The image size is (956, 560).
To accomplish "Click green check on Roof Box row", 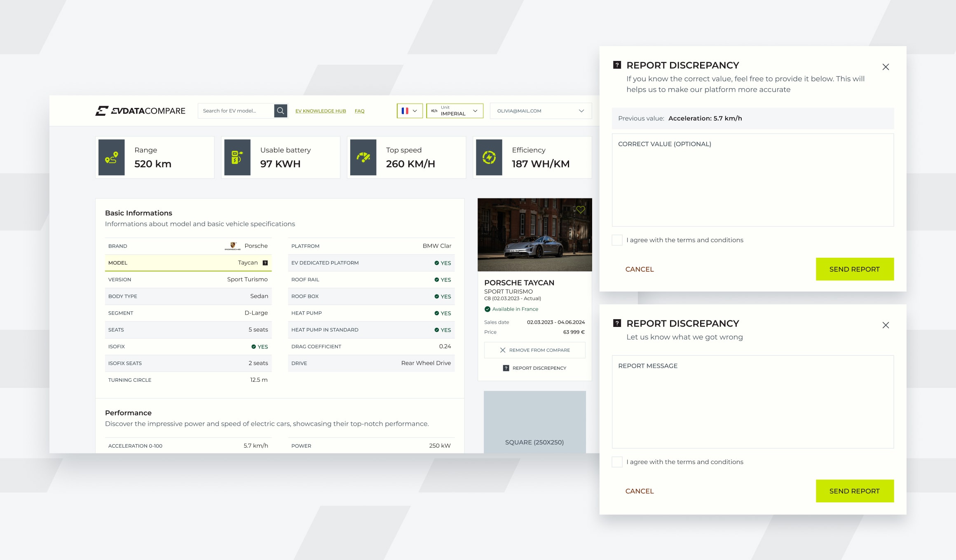I will pyautogui.click(x=436, y=296).
